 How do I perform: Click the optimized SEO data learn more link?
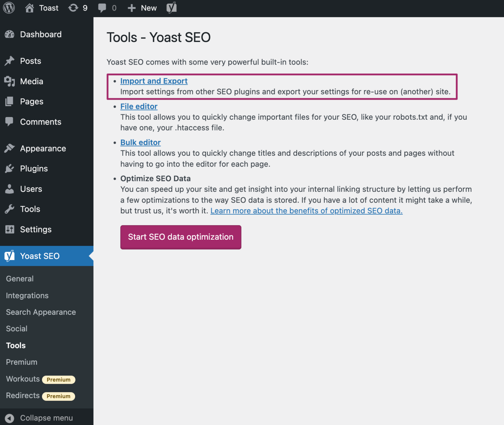(306, 211)
